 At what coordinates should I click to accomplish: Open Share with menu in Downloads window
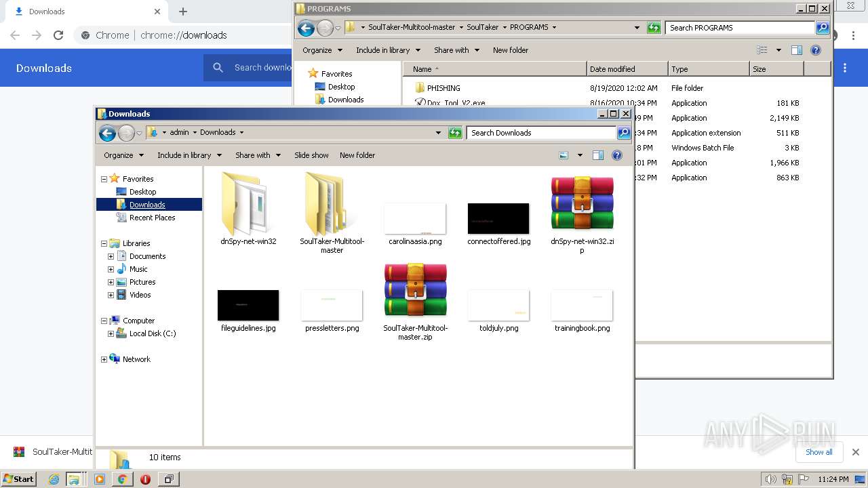(x=258, y=155)
